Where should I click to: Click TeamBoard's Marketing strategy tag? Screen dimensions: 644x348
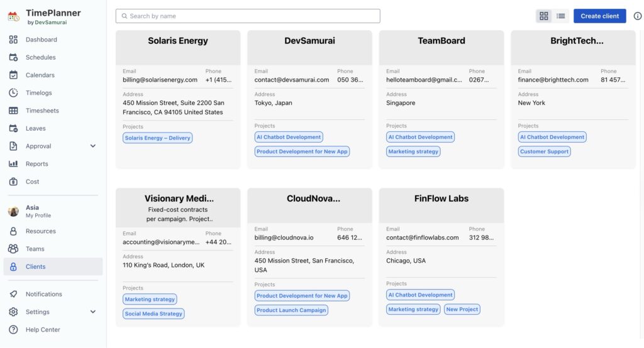click(x=413, y=151)
